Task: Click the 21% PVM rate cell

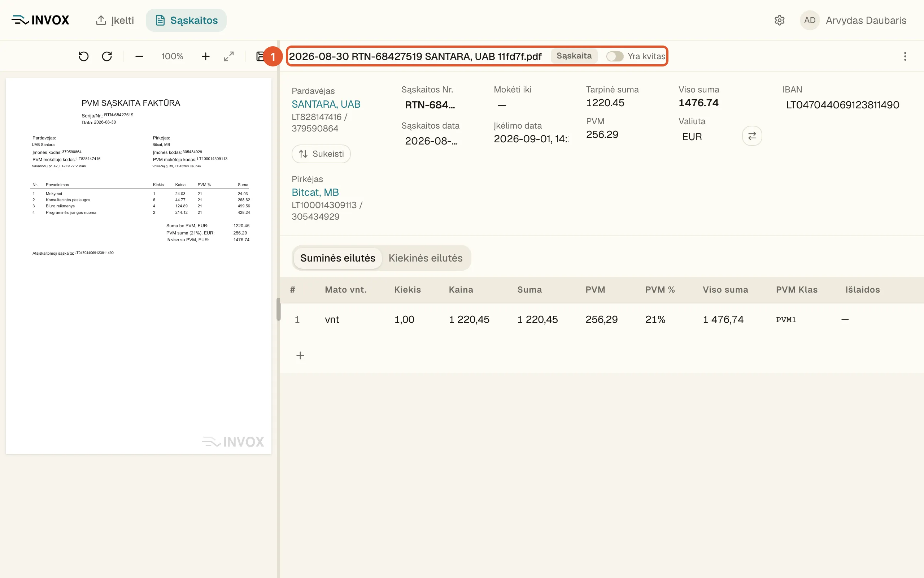Action: 655,320
